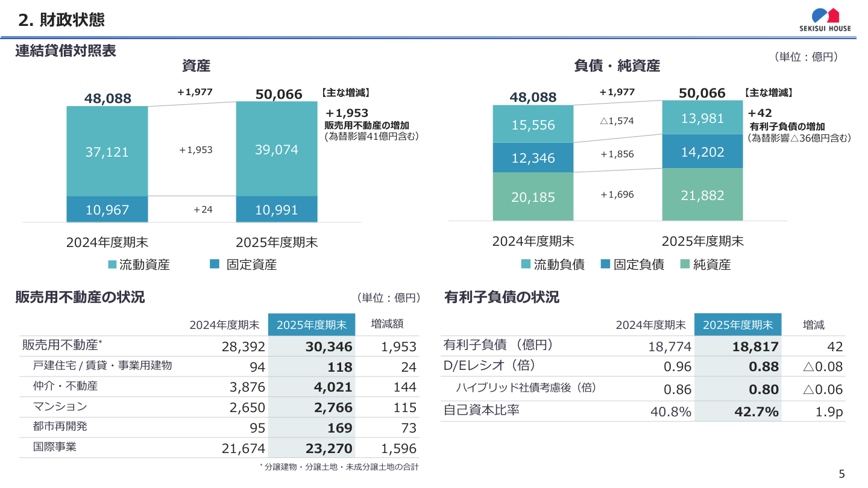Image resolution: width=868 pixels, height=488 pixels.
Task: Select the 15,556 current liabilities bar segment
Action: click(533, 125)
